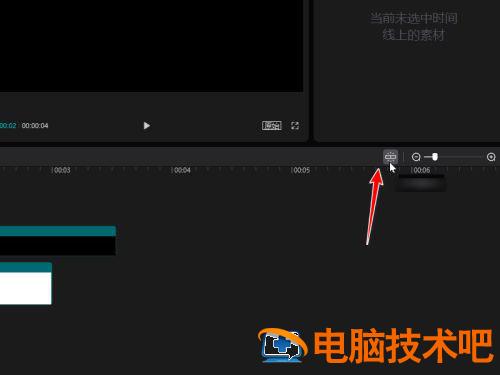This screenshot has height=375, width=500.
Task: Click the total duration 00:00:04 timecode
Action: (x=35, y=126)
